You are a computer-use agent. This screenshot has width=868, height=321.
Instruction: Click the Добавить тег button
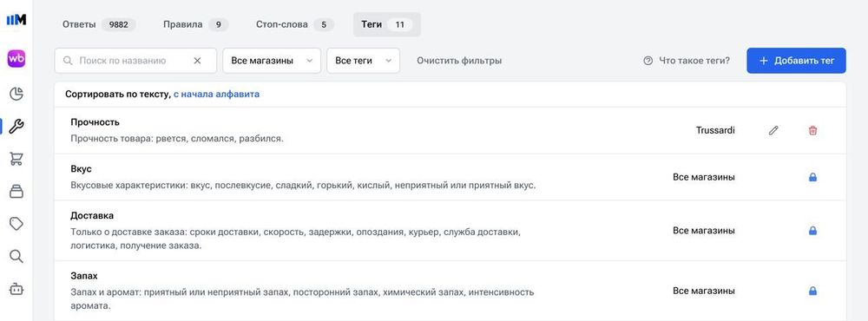click(x=796, y=61)
